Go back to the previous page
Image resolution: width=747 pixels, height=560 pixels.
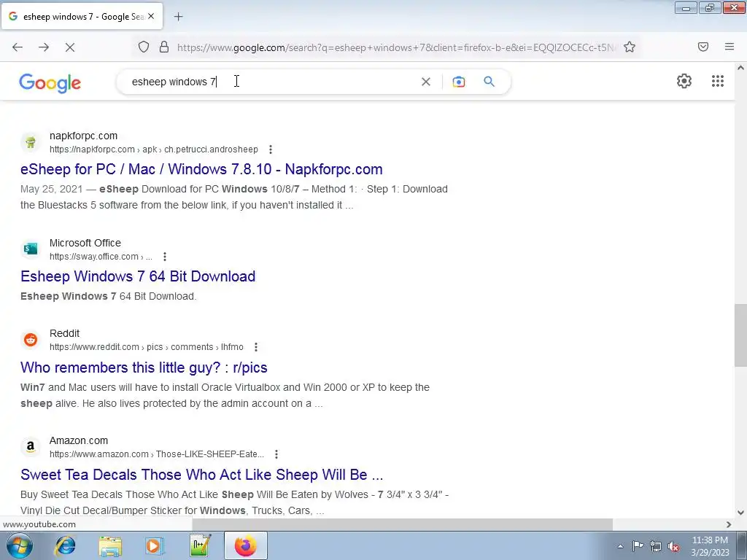click(18, 47)
